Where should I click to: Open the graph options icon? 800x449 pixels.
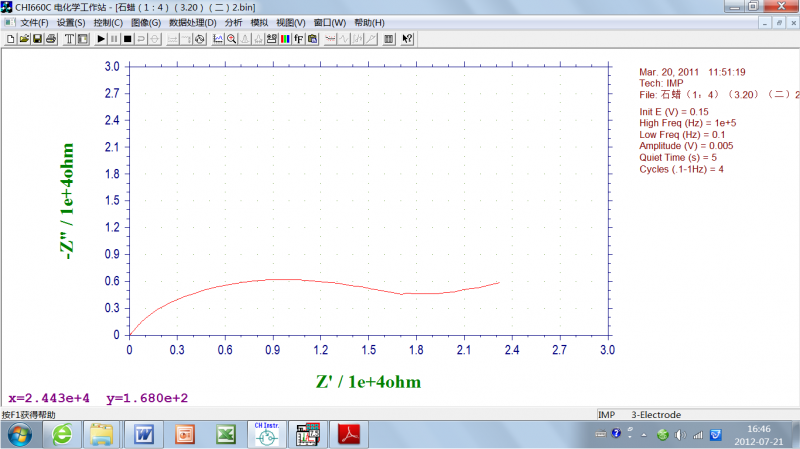pos(272,39)
